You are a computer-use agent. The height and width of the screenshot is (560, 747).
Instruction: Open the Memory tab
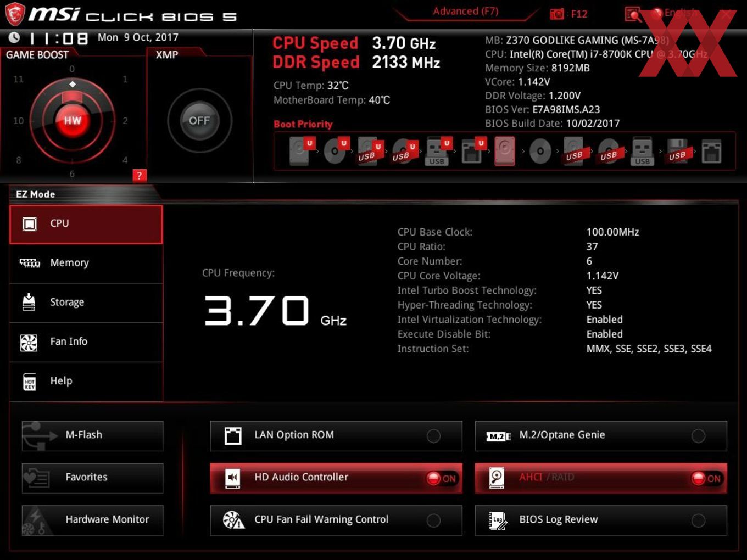click(x=86, y=263)
